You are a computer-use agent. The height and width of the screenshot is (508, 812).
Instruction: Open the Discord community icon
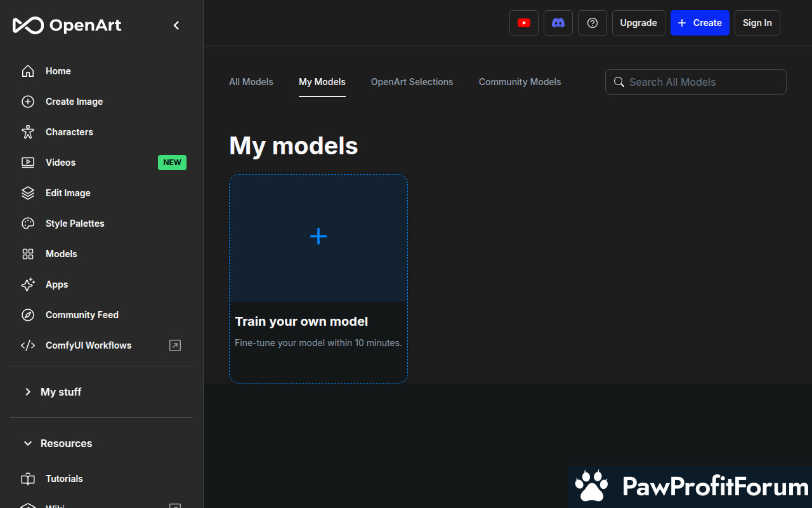coord(558,23)
